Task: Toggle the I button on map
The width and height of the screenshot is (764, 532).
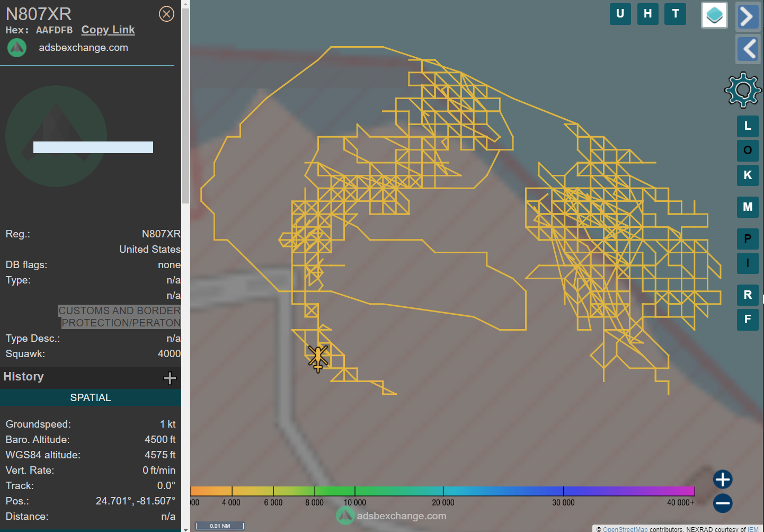Action: pos(748,263)
